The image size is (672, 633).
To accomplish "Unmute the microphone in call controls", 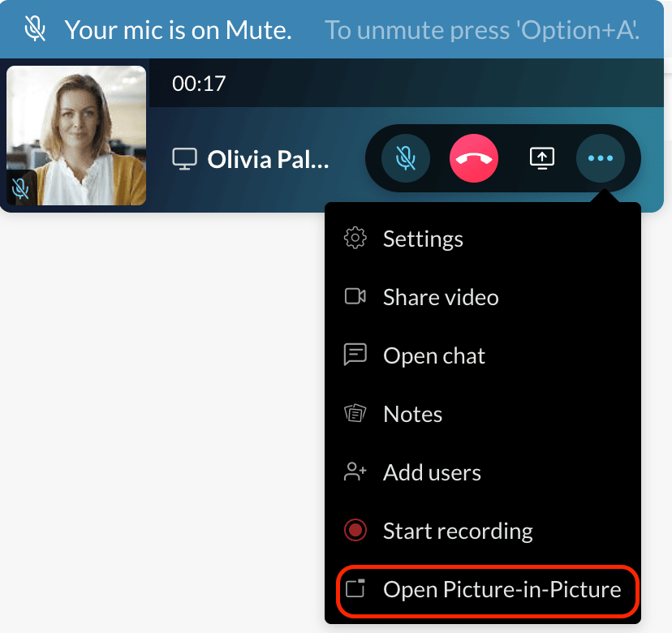I will (x=406, y=158).
